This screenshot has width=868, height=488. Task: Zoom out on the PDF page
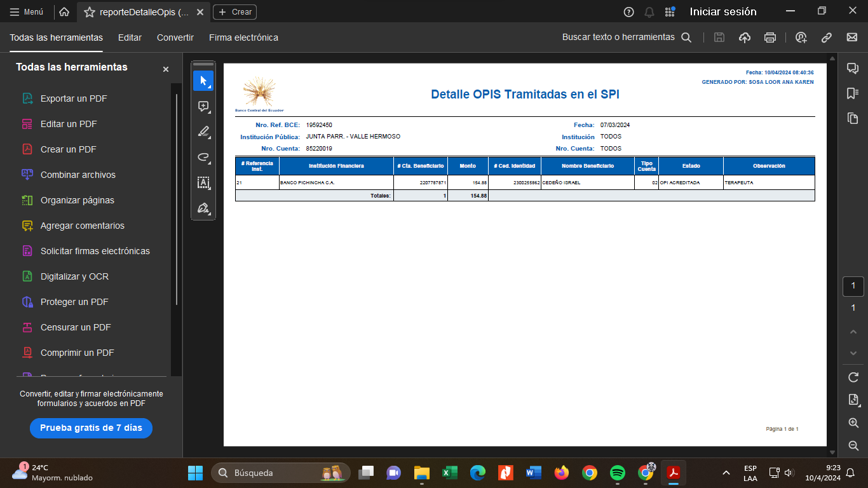click(x=853, y=445)
